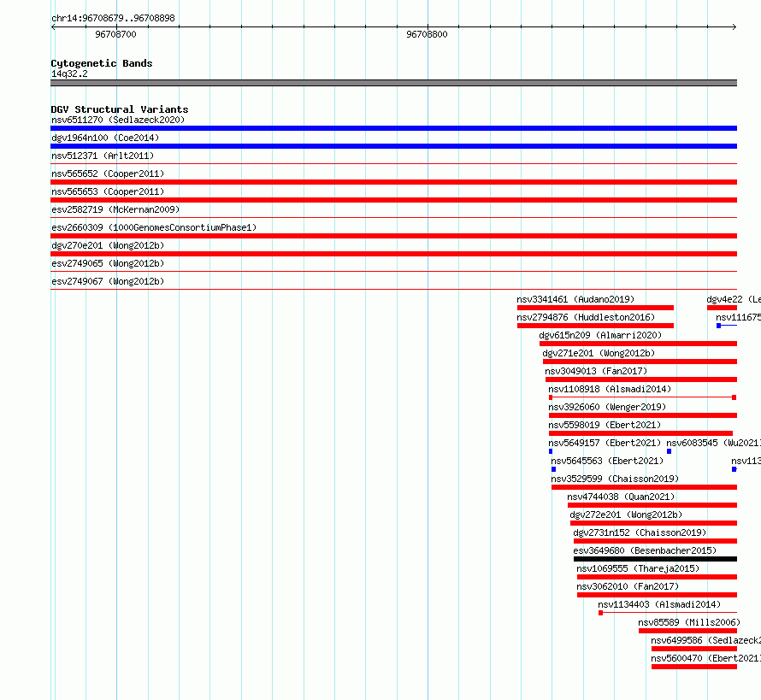The image size is (761, 700).
Task: Click the dgv4e22 variant label
Action: pyautogui.click(x=734, y=299)
